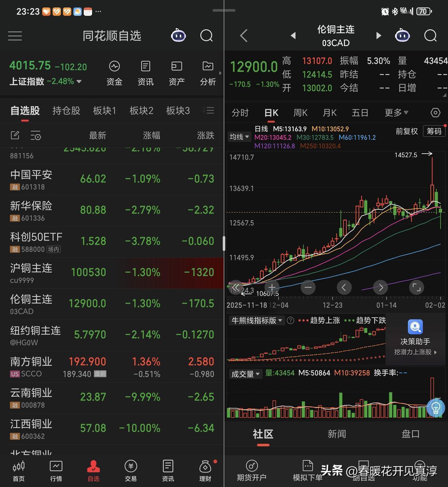
Task: Go to 理财 in bottom navigation
Action: [x=205, y=471]
